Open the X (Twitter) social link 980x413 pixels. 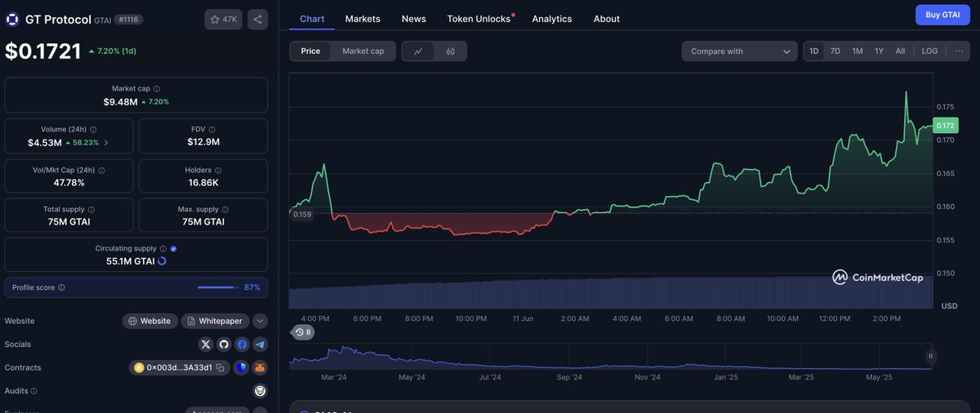coord(206,344)
